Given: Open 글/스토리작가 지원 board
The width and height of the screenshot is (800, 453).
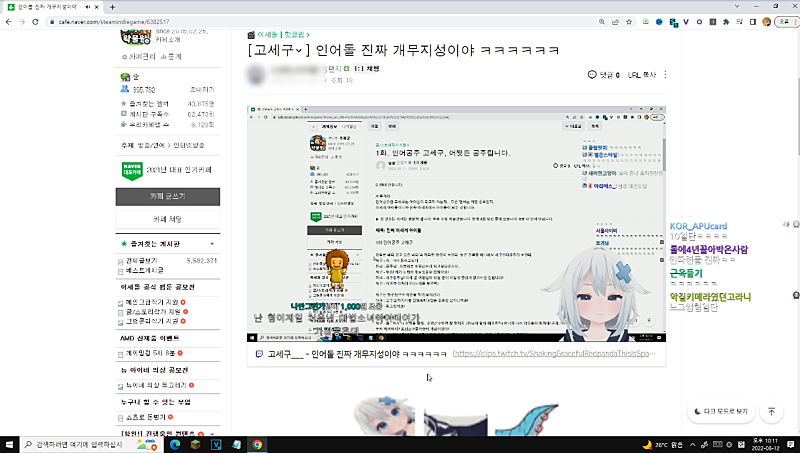Looking at the screenshot, I should [153, 312].
